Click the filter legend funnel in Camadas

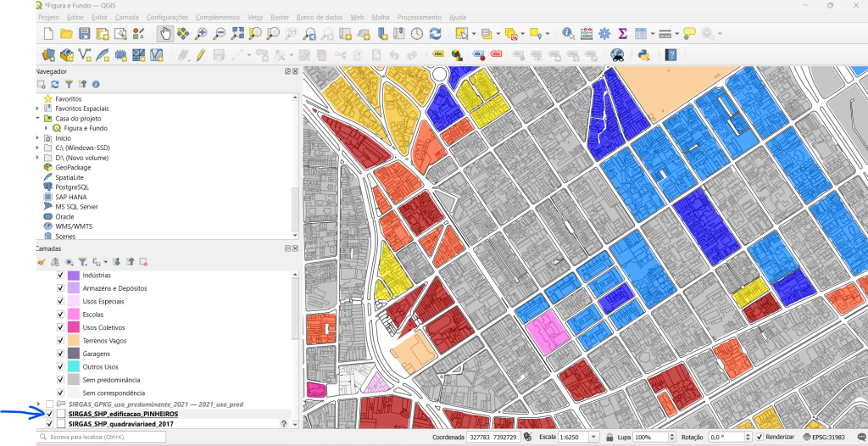click(x=82, y=261)
